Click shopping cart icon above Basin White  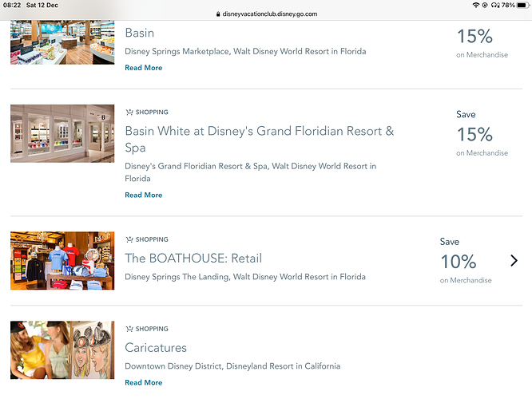click(129, 112)
